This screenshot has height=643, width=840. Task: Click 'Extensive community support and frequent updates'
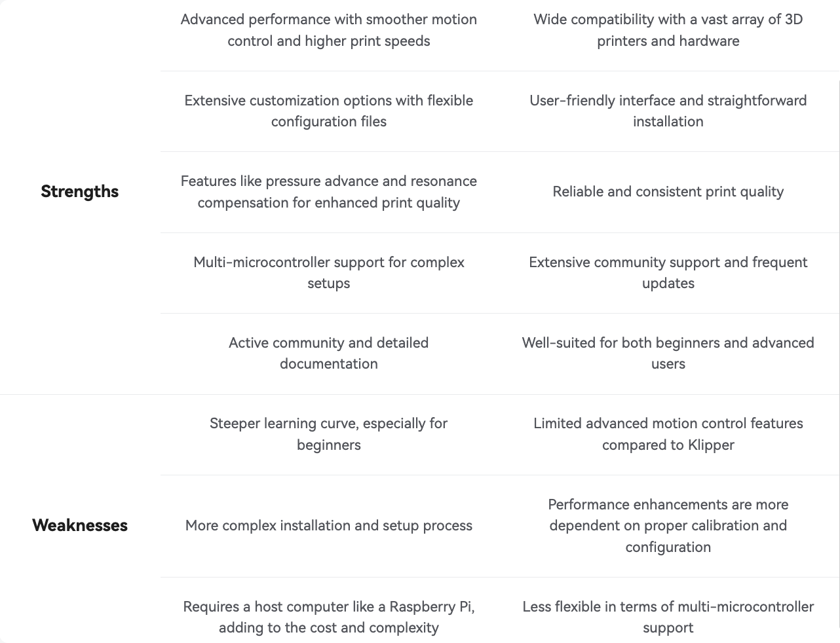coord(668,272)
